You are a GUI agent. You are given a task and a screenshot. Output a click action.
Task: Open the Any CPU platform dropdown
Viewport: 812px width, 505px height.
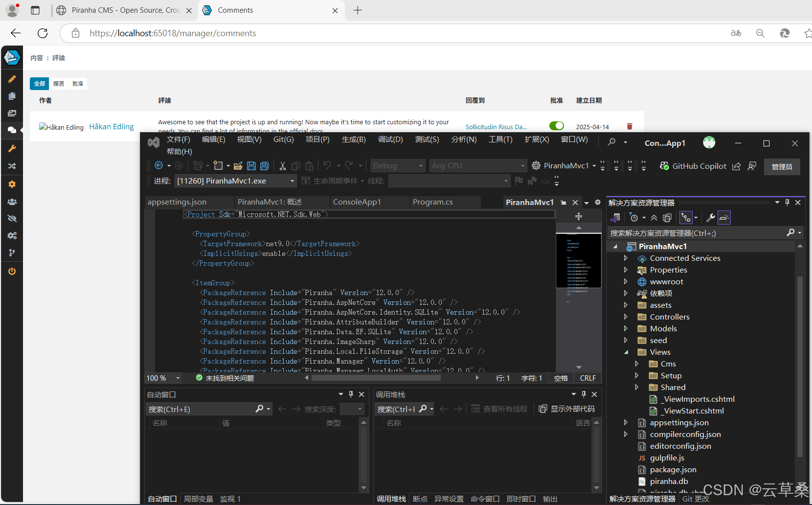click(478, 166)
